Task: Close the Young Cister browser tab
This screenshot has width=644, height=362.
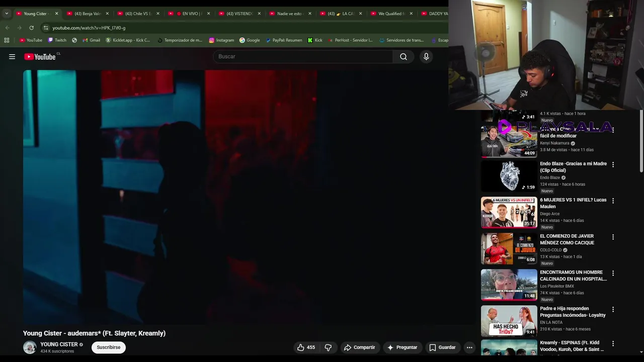Action: tap(56, 14)
